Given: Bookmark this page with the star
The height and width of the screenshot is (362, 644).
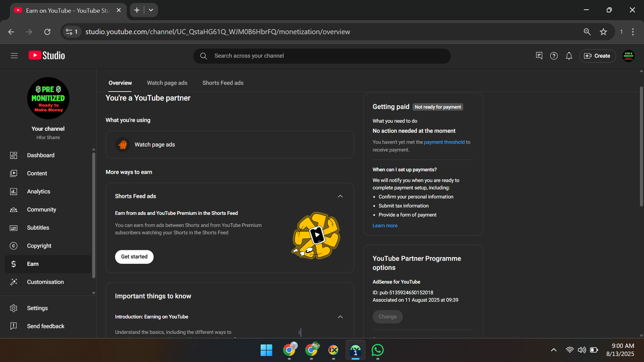Looking at the screenshot, I should click(x=603, y=32).
